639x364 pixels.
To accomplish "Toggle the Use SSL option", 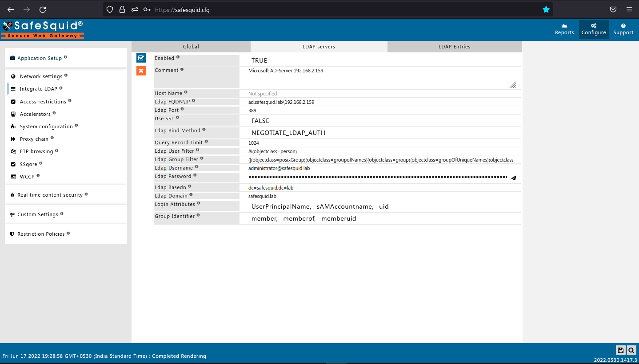I will click(260, 120).
